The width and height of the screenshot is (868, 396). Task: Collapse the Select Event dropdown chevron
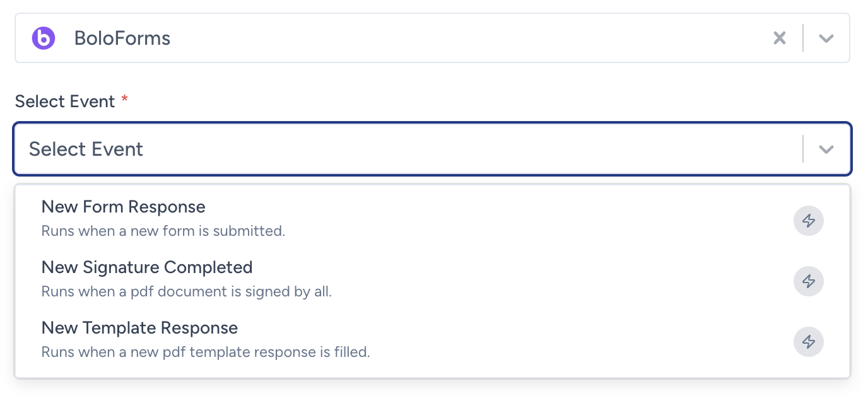[x=826, y=149]
